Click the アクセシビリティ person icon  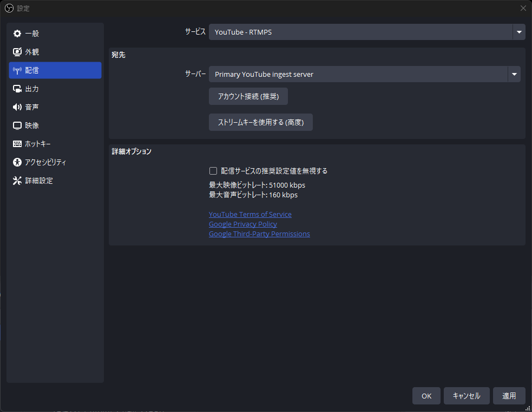coord(17,162)
